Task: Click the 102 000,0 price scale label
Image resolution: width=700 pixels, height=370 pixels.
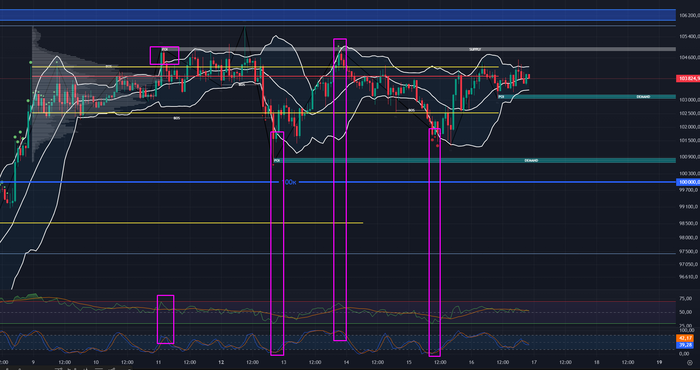Action: pos(689,127)
